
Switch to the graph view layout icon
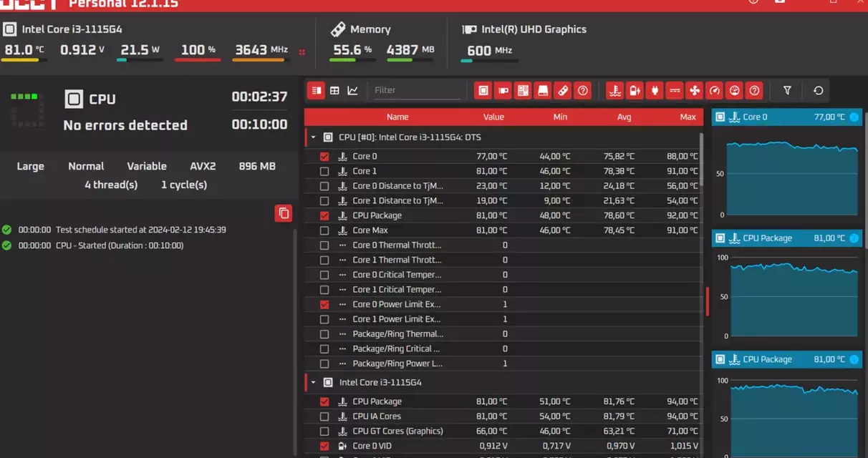coord(353,90)
